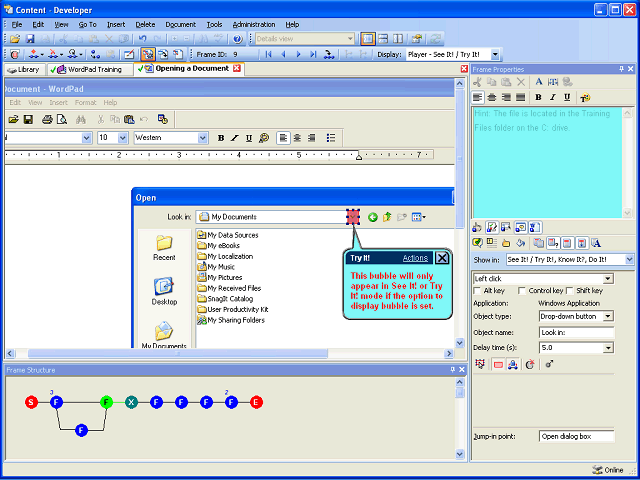This screenshot has width=640, height=480.
Task: Click the horizontal scrollbar thumb under the WordPad screenshot
Action: pos(178,353)
